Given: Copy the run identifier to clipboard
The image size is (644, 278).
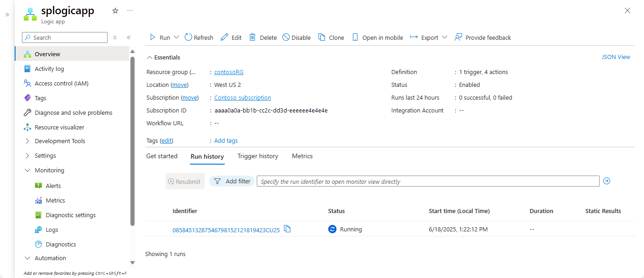Looking at the screenshot, I should click(x=287, y=229).
